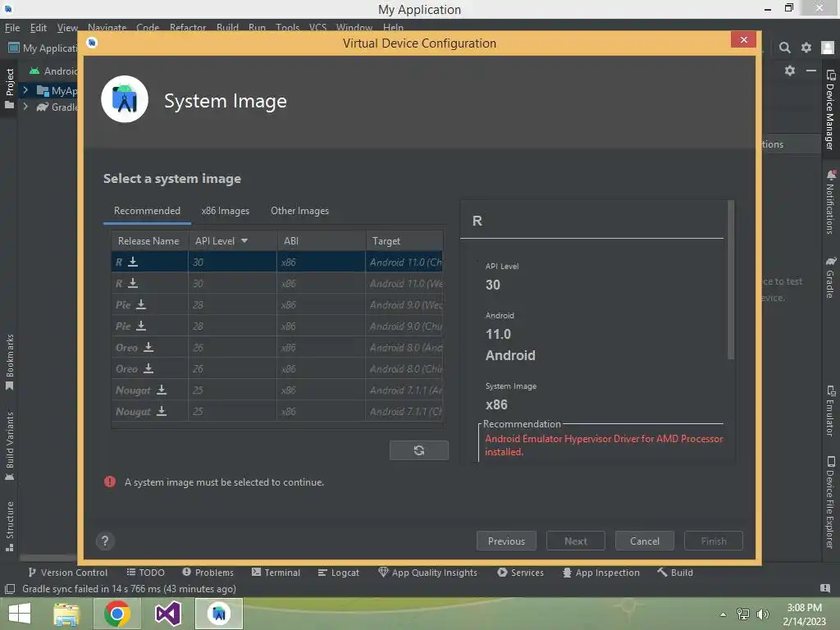This screenshot has width=840, height=630.
Task: Show hidden system tray icons
Action: click(x=724, y=614)
